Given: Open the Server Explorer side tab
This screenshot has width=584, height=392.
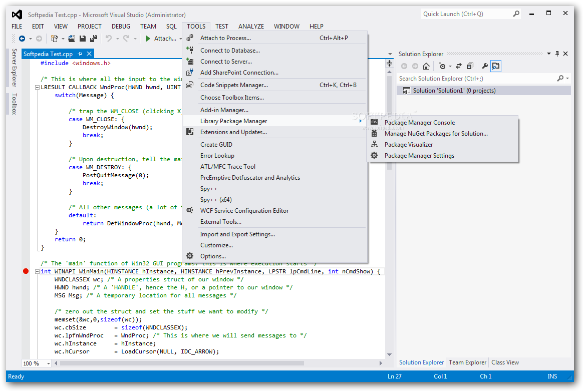Looking at the screenshot, I should point(14,68).
